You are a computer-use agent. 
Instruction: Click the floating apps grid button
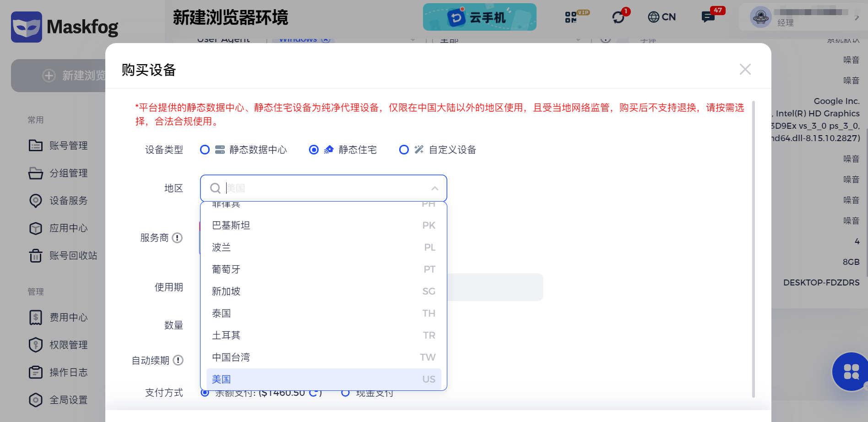tap(851, 372)
